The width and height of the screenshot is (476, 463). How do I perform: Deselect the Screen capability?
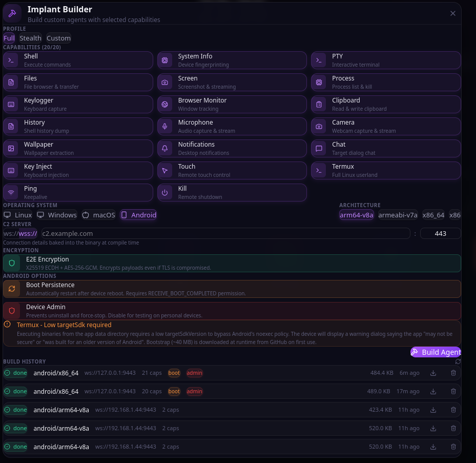231,82
